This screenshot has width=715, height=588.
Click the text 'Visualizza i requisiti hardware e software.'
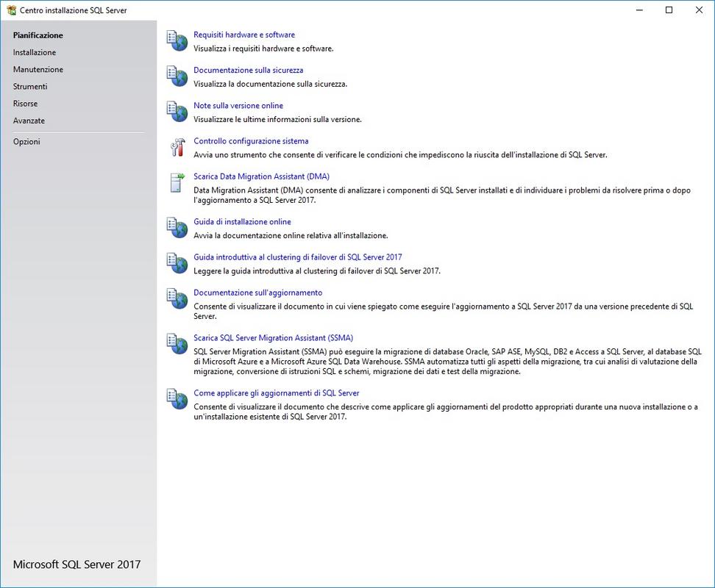pos(263,49)
